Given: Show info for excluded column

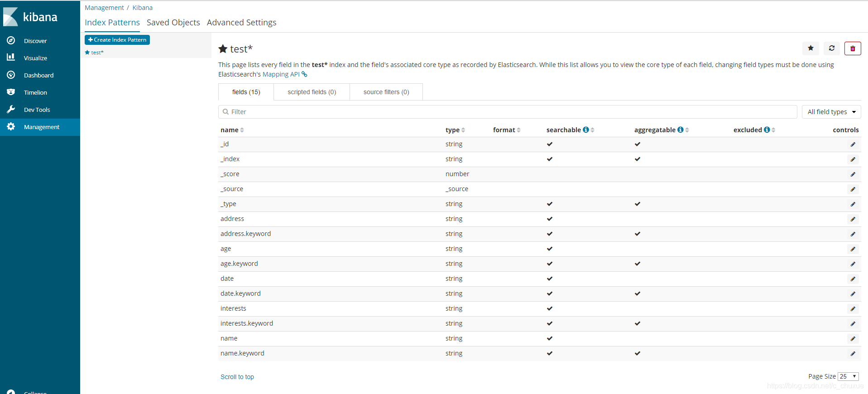Looking at the screenshot, I should (x=767, y=130).
